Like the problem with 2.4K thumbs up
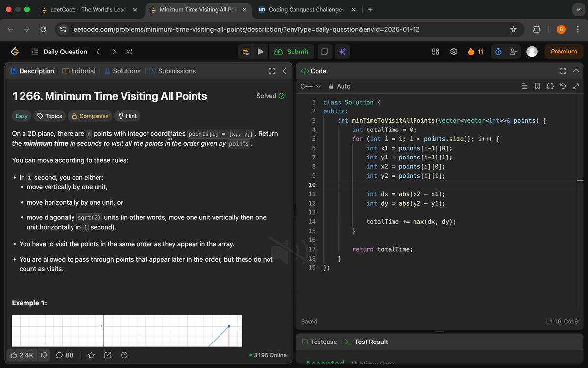The height and width of the screenshot is (368, 588). [22, 355]
